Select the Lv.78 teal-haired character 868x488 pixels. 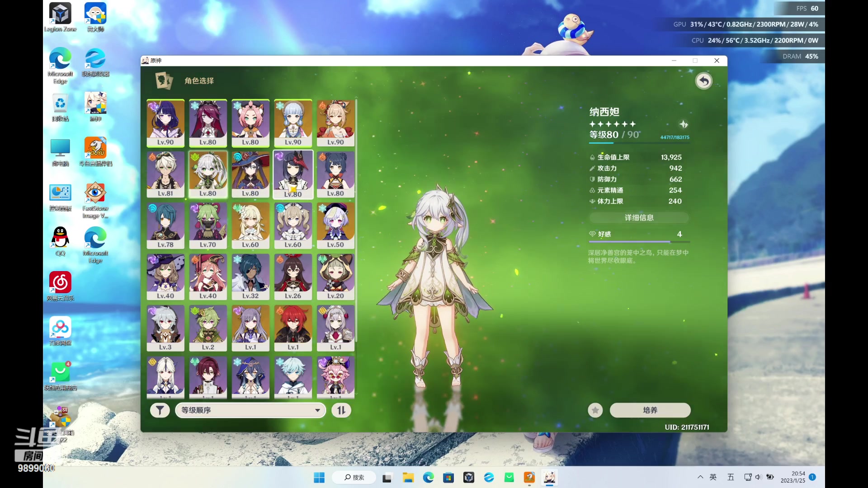click(165, 226)
